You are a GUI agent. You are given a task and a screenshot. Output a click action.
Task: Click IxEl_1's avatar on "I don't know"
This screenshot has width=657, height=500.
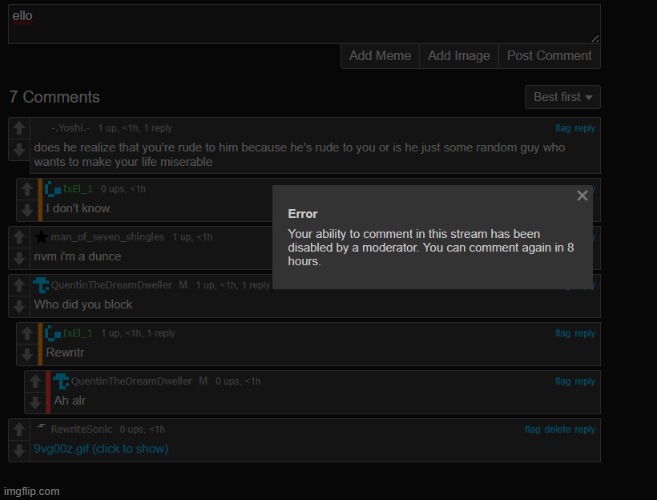coord(53,189)
